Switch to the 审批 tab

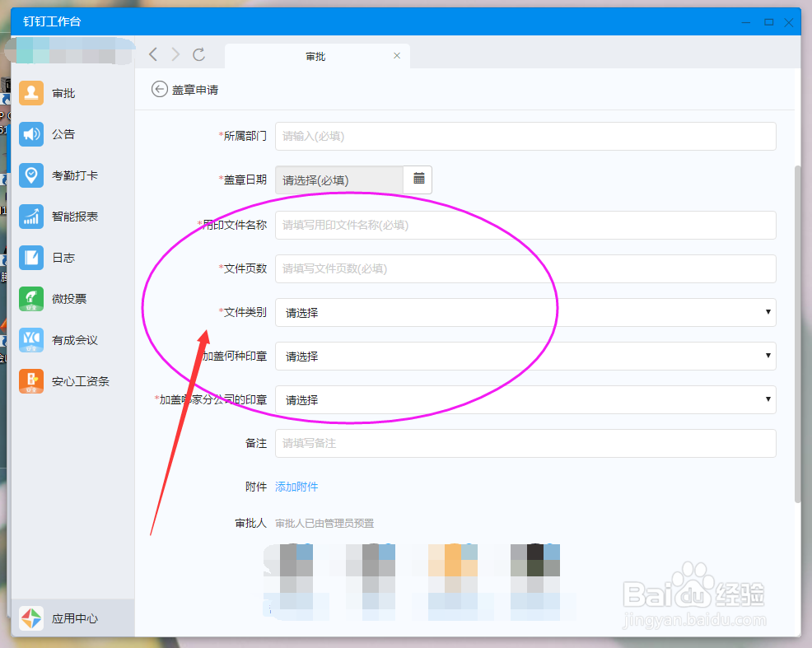tap(317, 56)
